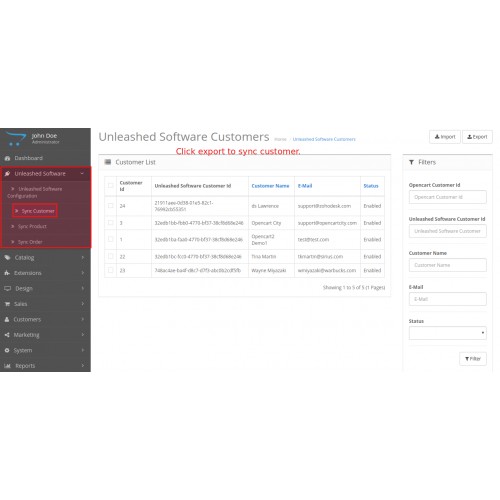Check the select-all checkbox in table header
Image resolution: width=500 pixels, height=500 pixels.
point(111,185)
